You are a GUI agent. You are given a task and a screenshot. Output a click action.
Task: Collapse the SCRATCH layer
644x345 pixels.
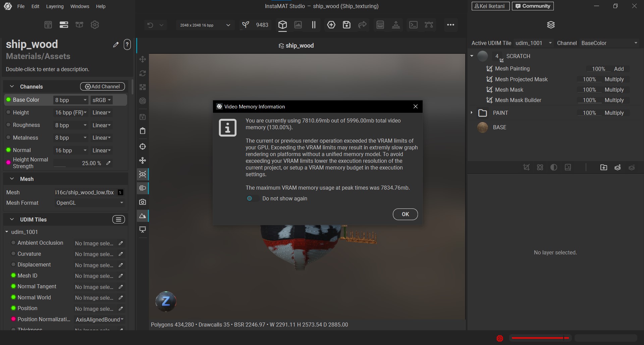(472, 56)
